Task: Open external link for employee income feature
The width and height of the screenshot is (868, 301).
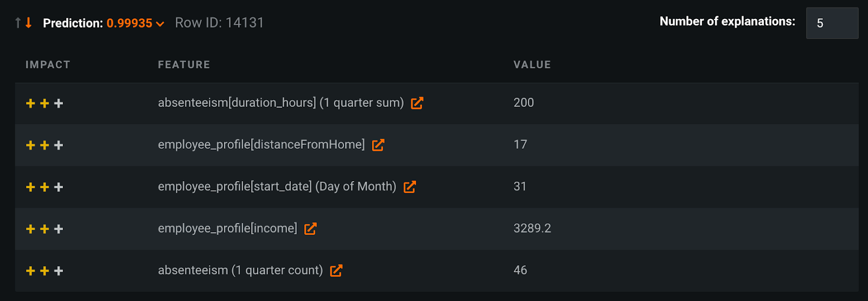Action: tap(310, 229)
